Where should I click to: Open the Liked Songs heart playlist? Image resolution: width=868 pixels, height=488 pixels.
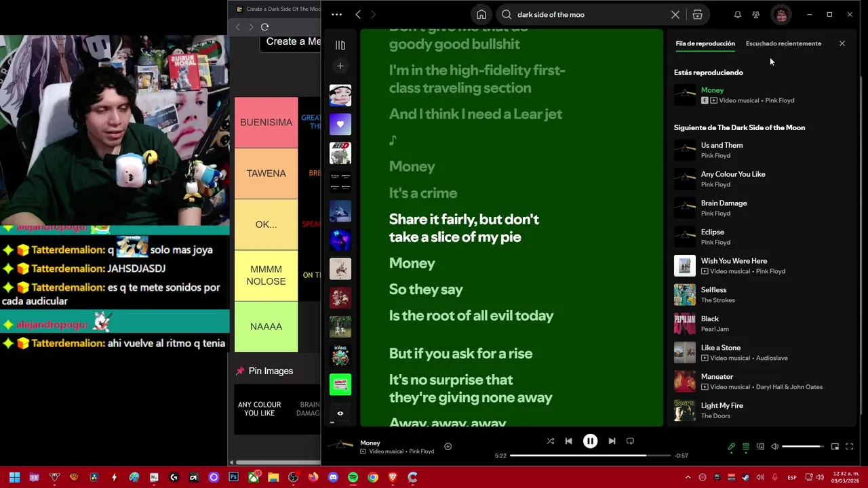point(340,124)
